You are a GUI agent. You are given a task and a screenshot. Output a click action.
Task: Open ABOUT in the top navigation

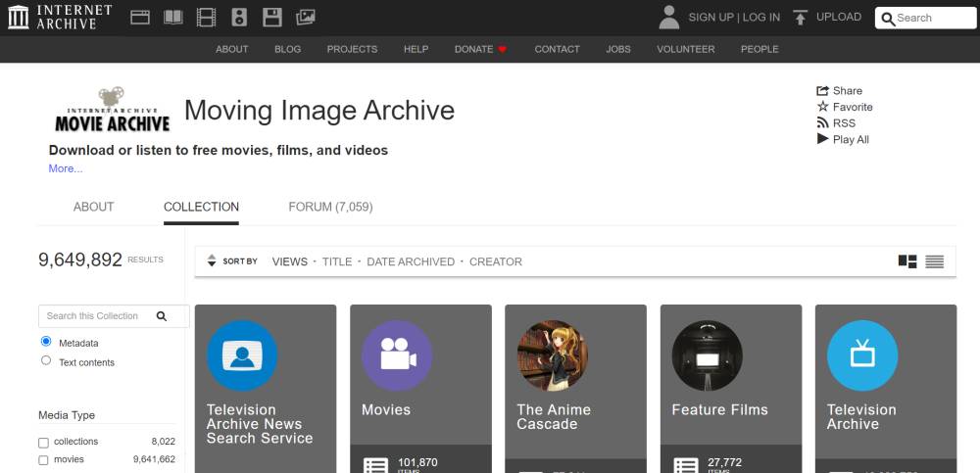[232, 49]
